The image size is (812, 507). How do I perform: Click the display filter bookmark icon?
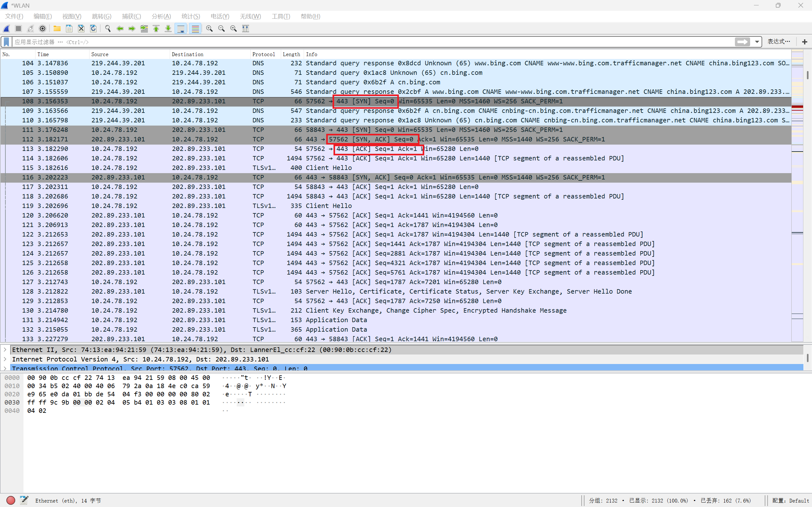click(x=6, y=42)
